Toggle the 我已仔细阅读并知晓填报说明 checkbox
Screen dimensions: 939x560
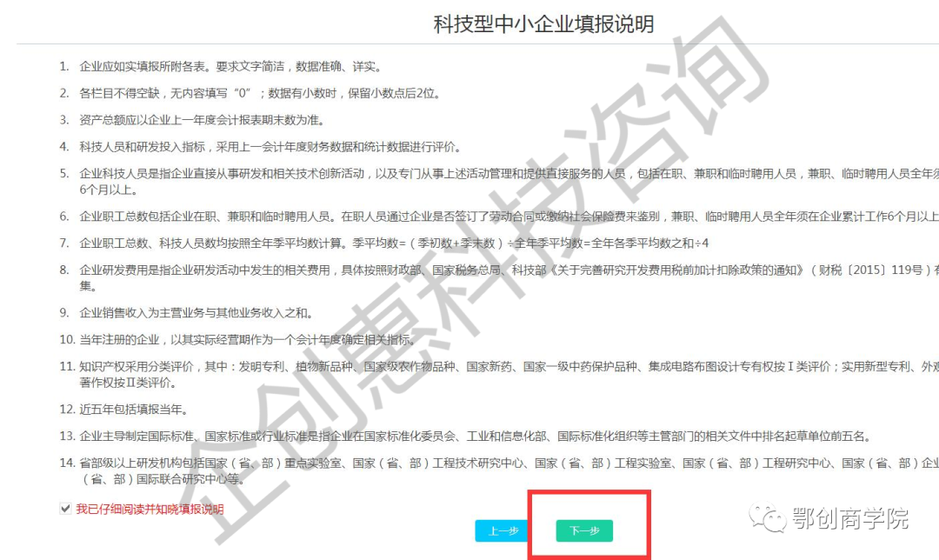(65, 509)
